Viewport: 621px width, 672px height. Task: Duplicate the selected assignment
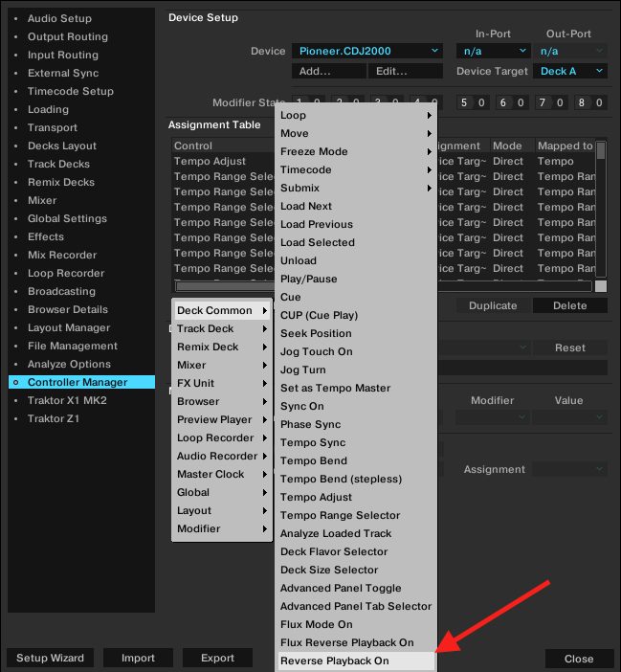point(493,306)
